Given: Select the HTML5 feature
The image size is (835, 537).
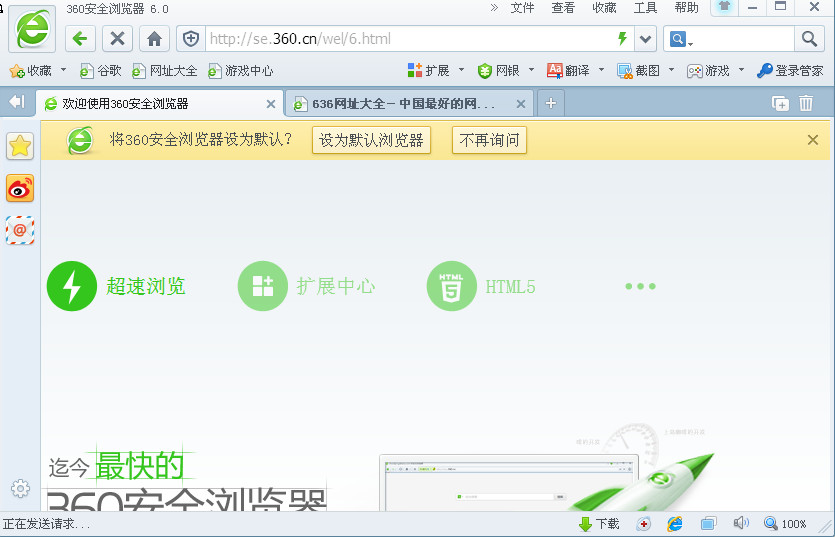Looking at the screenshot, I should [481, 286].
